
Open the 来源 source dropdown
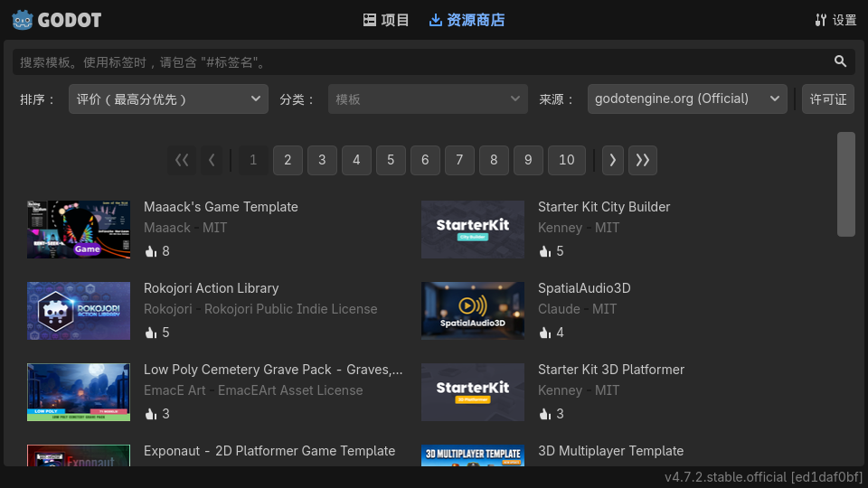[x=687, y=99]
